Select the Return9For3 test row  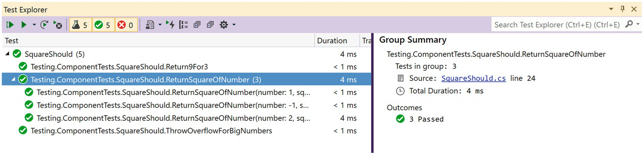pos(119,67)
